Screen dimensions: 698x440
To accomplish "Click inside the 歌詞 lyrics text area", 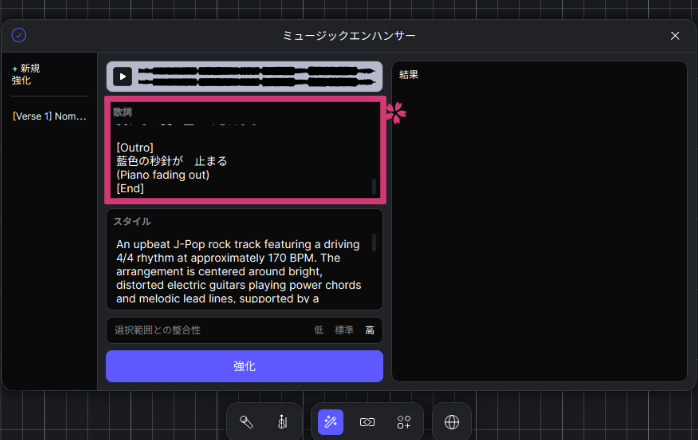I will coord(240,160).
